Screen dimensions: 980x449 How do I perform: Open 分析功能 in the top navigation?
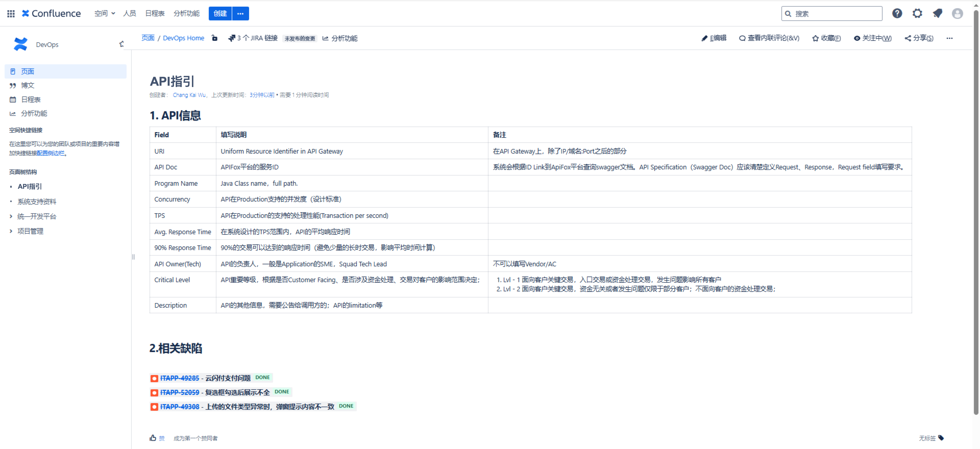coord(186,14)
